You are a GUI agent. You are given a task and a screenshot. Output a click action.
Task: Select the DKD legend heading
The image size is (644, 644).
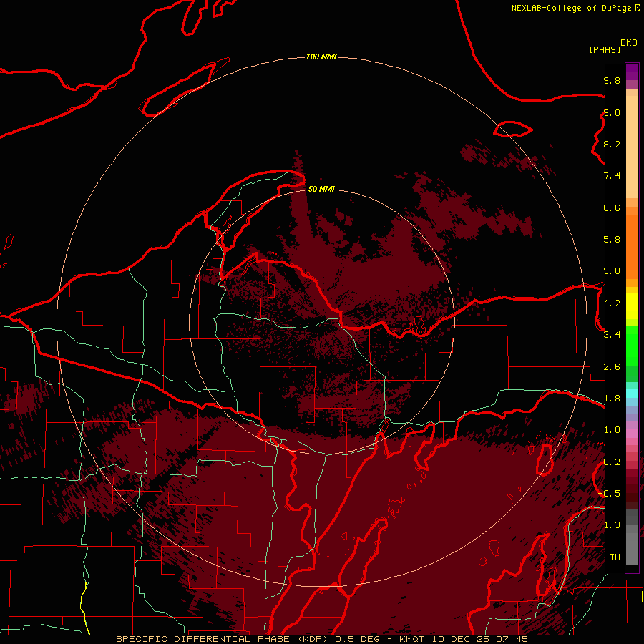point(629,42)
